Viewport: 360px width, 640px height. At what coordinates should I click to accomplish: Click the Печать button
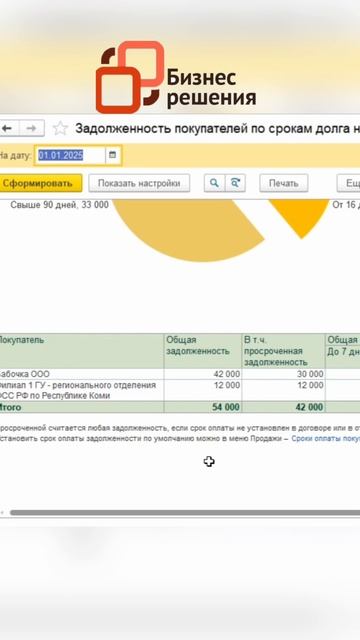tap(284, 183)
